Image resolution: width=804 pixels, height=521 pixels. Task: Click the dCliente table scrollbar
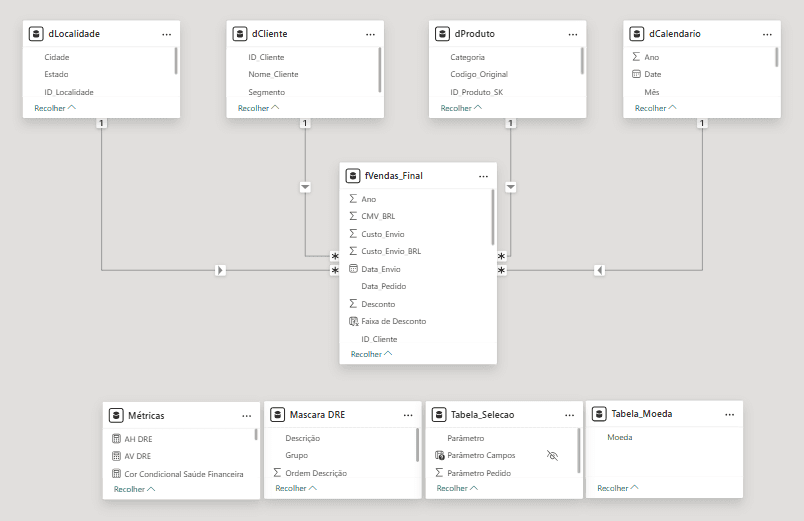pos(379,70)
